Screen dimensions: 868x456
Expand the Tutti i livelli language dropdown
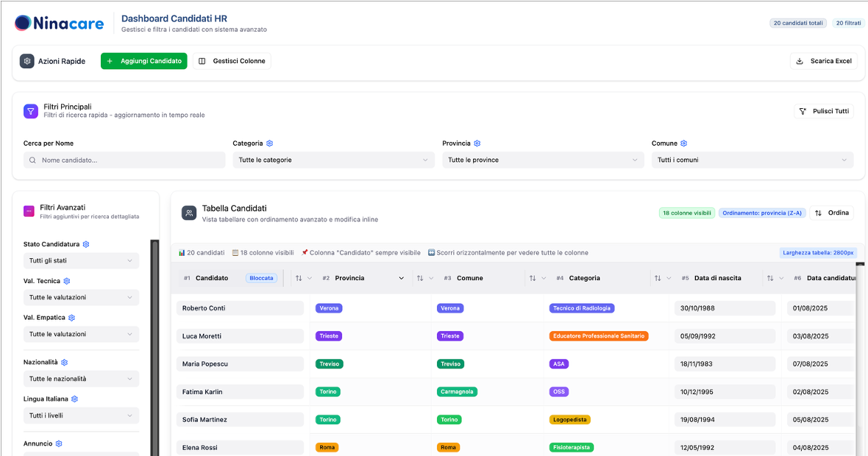pyautogui.click(x=81, y=416)
